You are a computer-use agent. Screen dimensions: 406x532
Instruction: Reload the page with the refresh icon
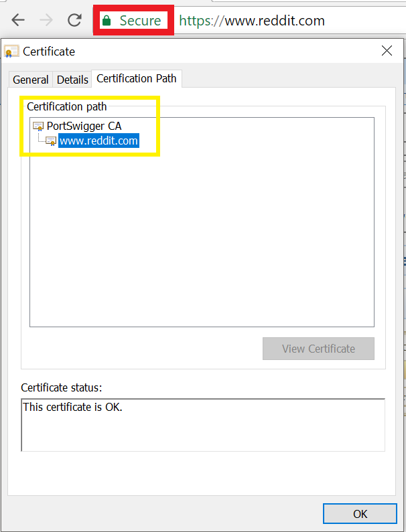click(x=74, y=20)
